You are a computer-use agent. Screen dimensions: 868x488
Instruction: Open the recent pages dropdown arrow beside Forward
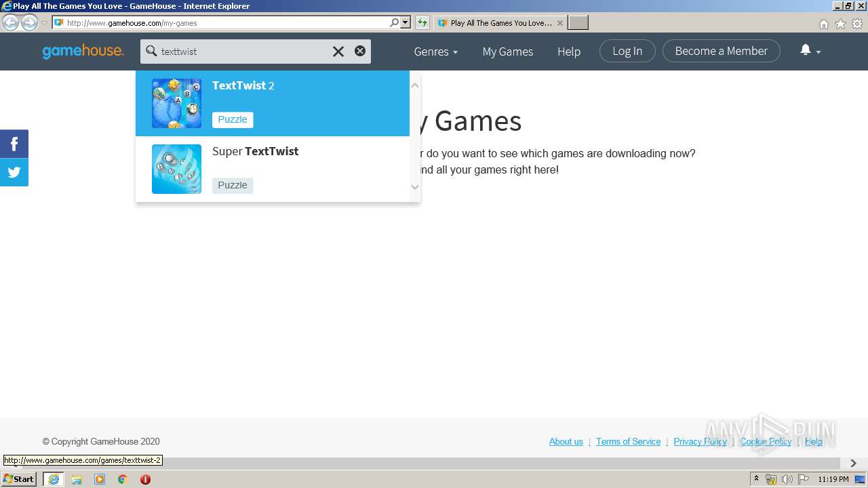pyautogui.click(x=45, y=23)
